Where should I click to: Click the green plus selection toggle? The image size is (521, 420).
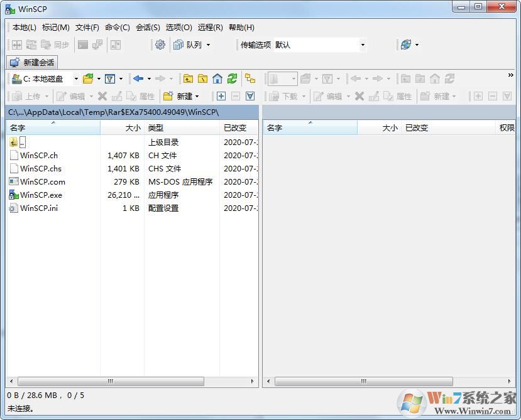221,96
